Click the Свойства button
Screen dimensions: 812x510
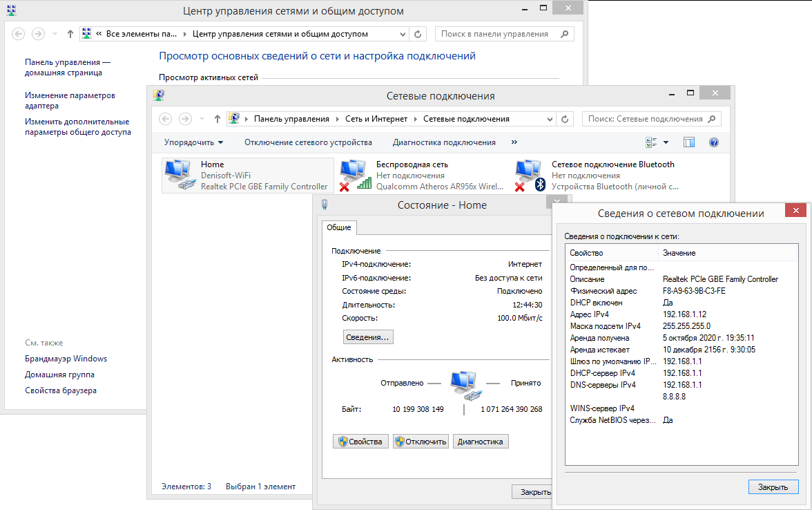tap(359, 442)
